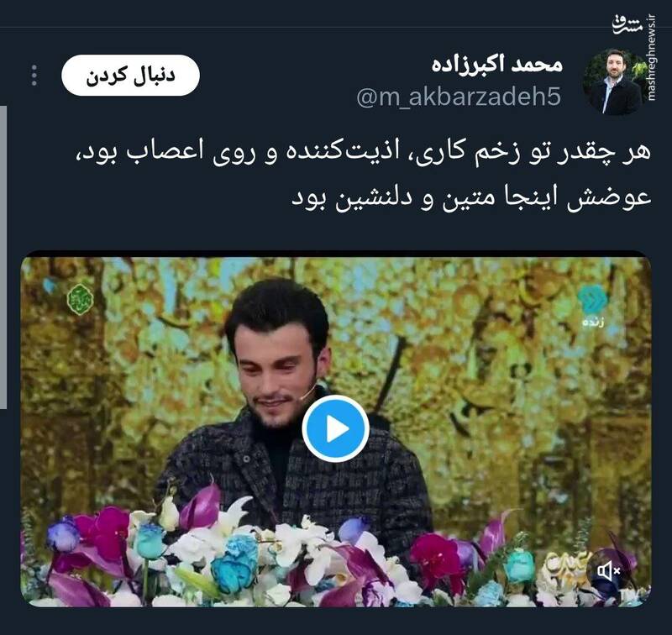Screen dimensions: 672x635
Task: Open the @m_akbarzadeh5 handle link
Action: click(x=459, y=97)
